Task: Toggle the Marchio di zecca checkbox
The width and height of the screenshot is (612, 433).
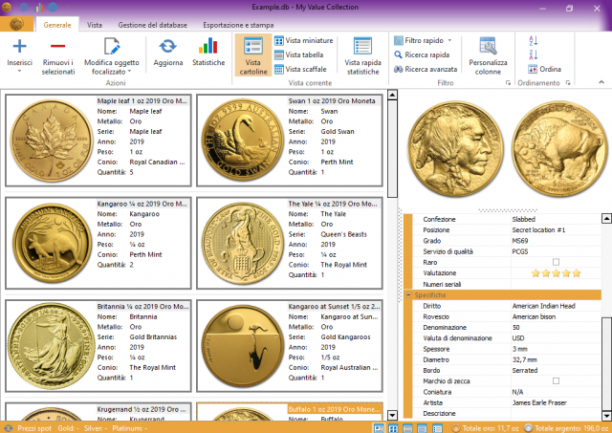Action: point(556,381)
